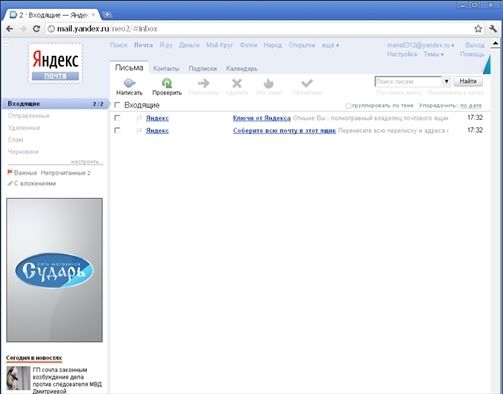Screen dimensions: 503x394
Task: Open the ещё services dropdown
Action: (330, 45)
